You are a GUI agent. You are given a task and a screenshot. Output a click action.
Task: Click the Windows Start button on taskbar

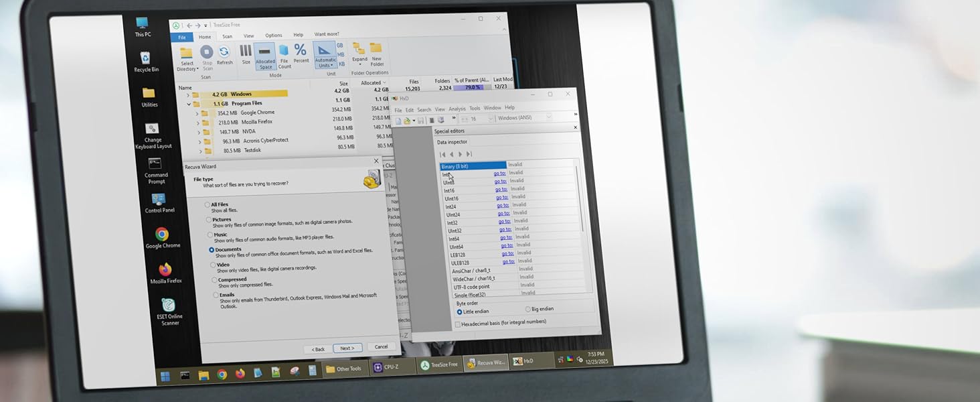pos(166,375)
